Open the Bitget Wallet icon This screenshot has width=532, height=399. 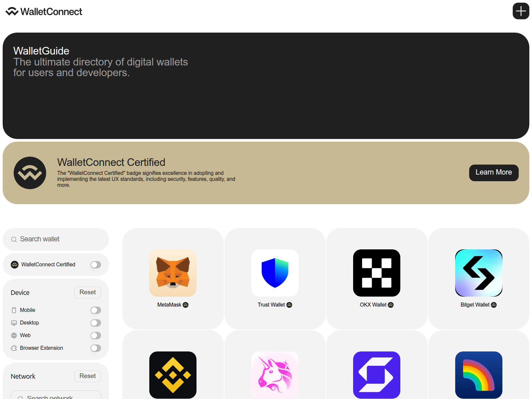(x=479, y=273)
